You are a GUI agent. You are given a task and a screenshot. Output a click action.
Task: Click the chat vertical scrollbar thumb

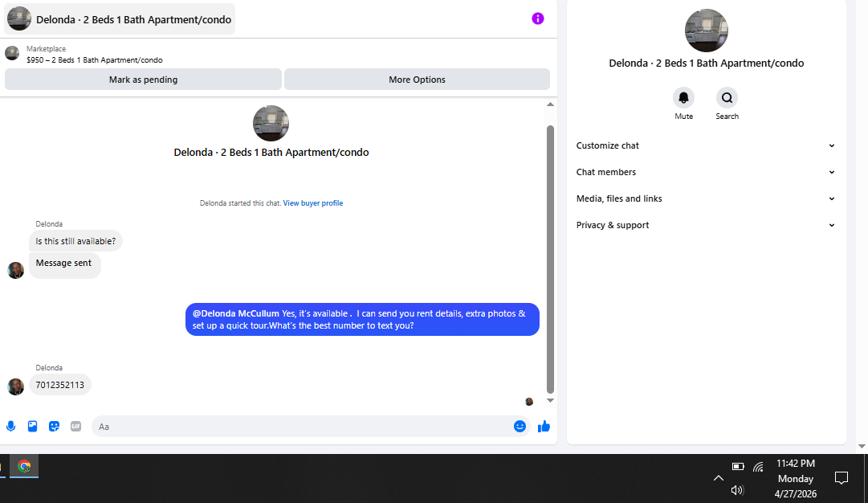click(x=550, y=260)
